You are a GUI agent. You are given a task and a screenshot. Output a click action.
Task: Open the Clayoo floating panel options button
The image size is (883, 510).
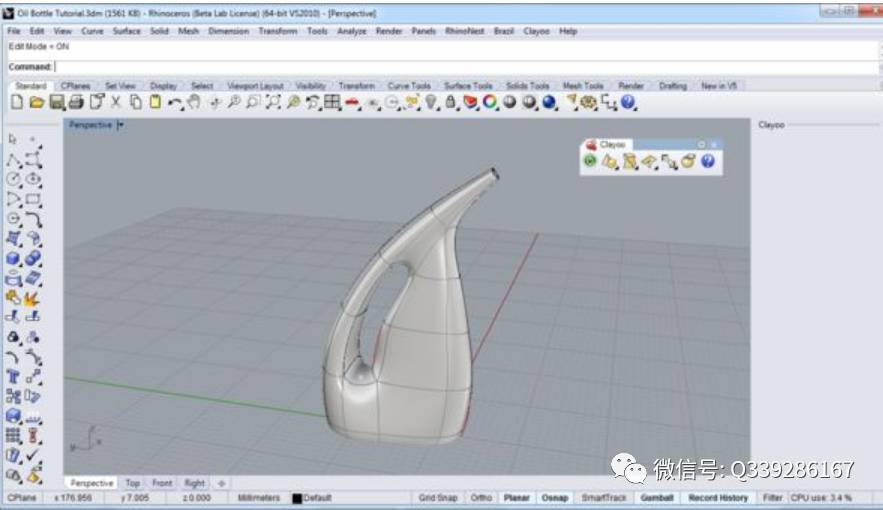pos(701,145)
